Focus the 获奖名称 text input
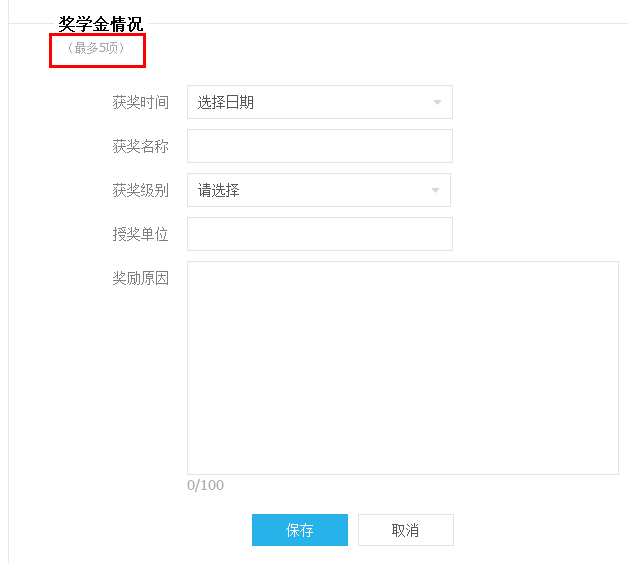 (x=320, y=146)
